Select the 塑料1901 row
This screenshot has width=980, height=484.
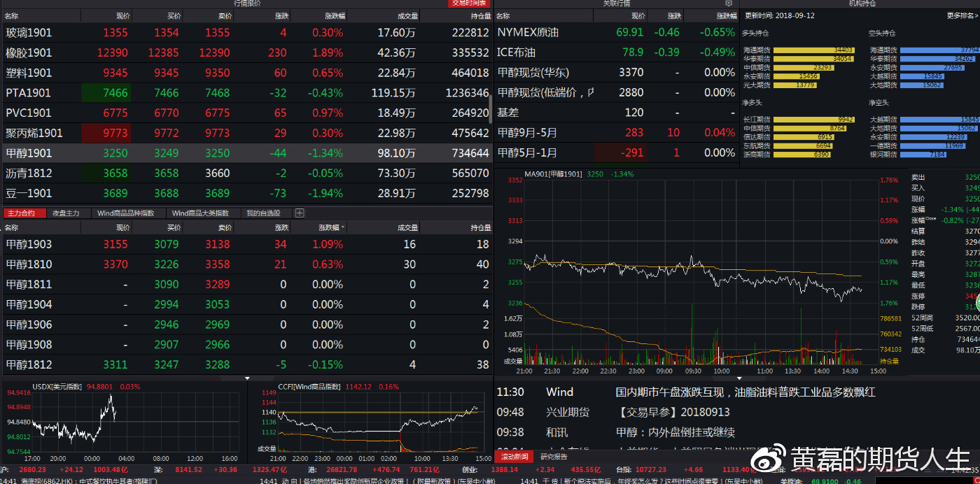tap(246, 73)
